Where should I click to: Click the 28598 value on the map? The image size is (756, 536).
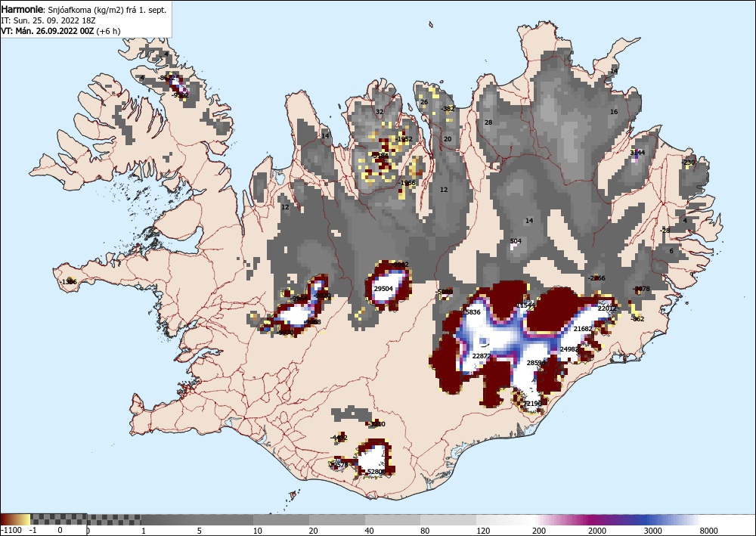(536, 362)
